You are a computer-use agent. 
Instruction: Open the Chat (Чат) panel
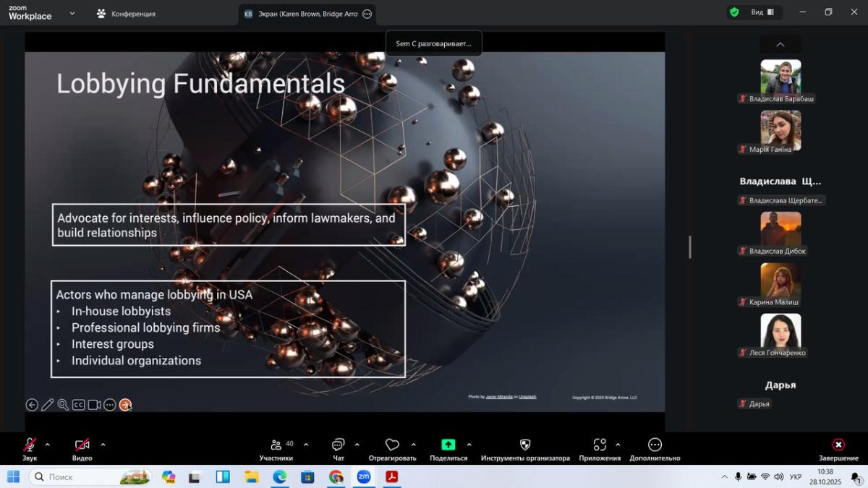click(338, 445)
